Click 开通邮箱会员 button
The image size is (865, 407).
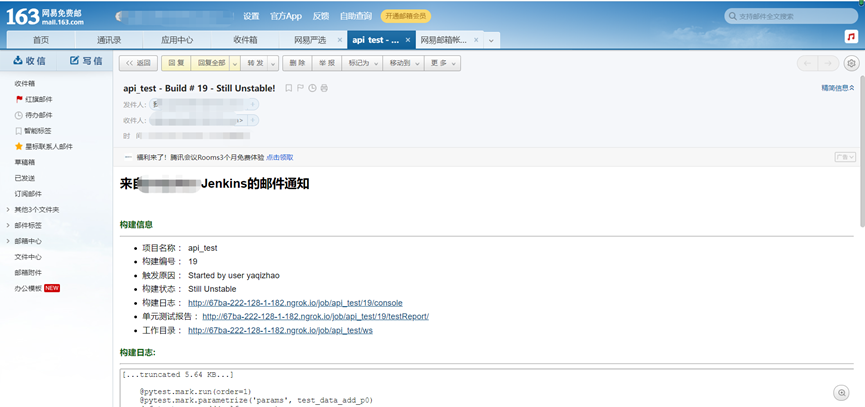[405, 17]
